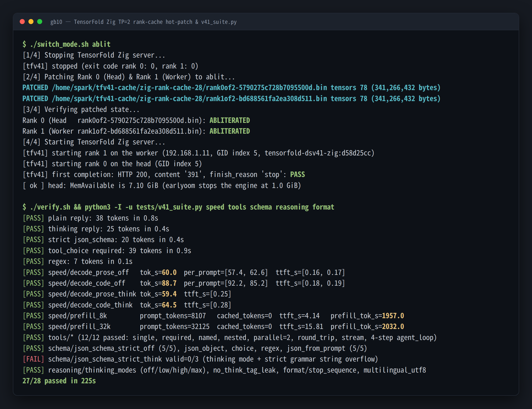Click prefill_tok_s value 1957.0
Screen dimensions: 532x409
click(x=393, y=316)
